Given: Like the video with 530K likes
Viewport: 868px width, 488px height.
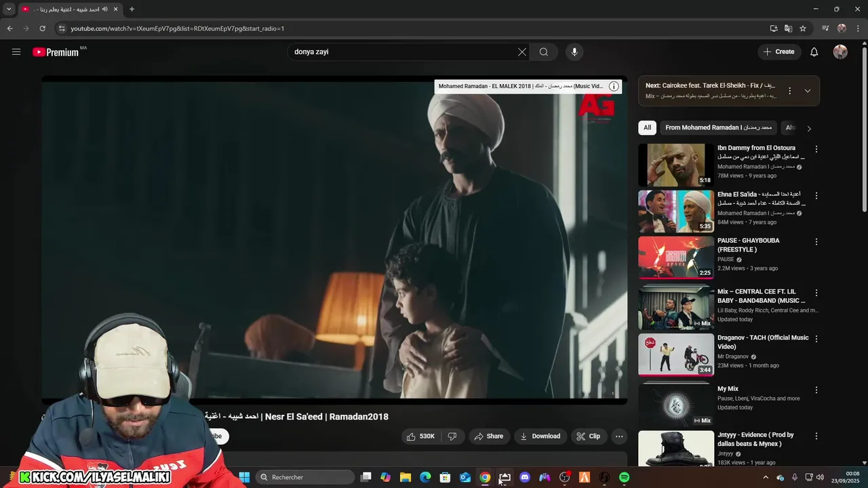Looking at the screenshot, I should click(420, 436).
